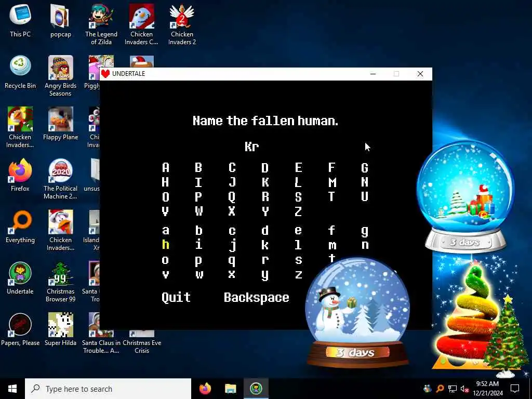Viewport: 532px width, 399px height.
Task: Open the network tray icon
Action: click(x=453, y=389)
